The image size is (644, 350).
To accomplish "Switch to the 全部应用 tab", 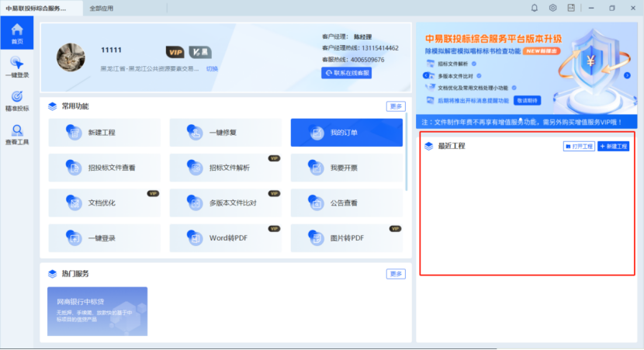I will (102, 8).
